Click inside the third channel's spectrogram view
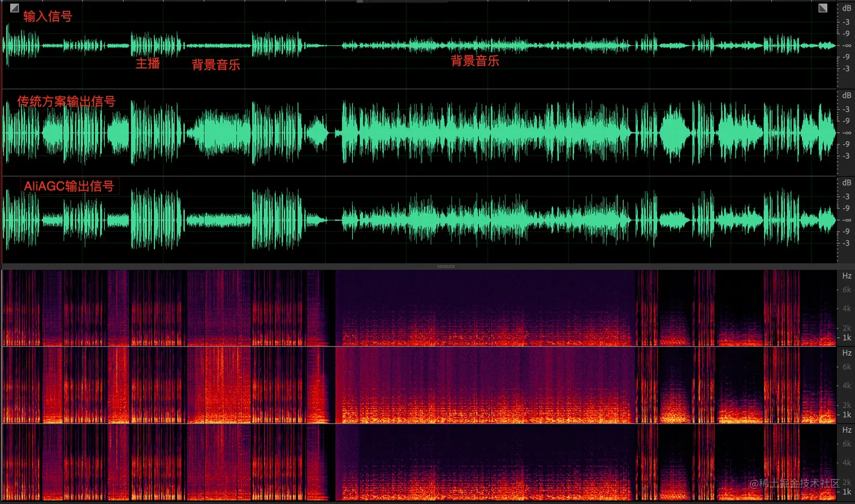 [419, 462]
